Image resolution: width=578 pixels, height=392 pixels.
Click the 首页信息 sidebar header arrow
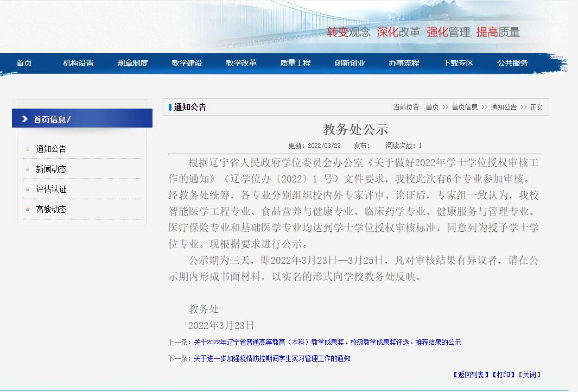point(24,119)
